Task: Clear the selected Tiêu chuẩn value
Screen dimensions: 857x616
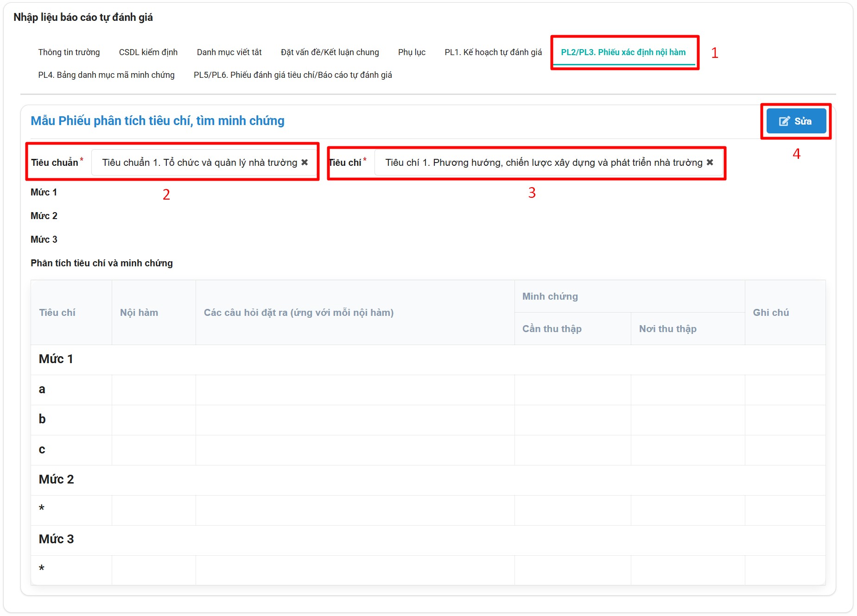Action: [305, 163]
